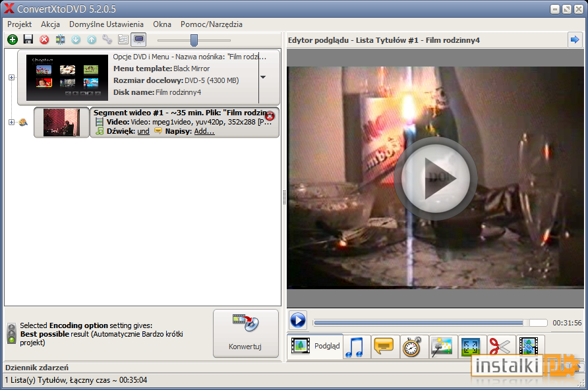
Task: Move the item down with the down arrow icon
Action: point(76,40)
